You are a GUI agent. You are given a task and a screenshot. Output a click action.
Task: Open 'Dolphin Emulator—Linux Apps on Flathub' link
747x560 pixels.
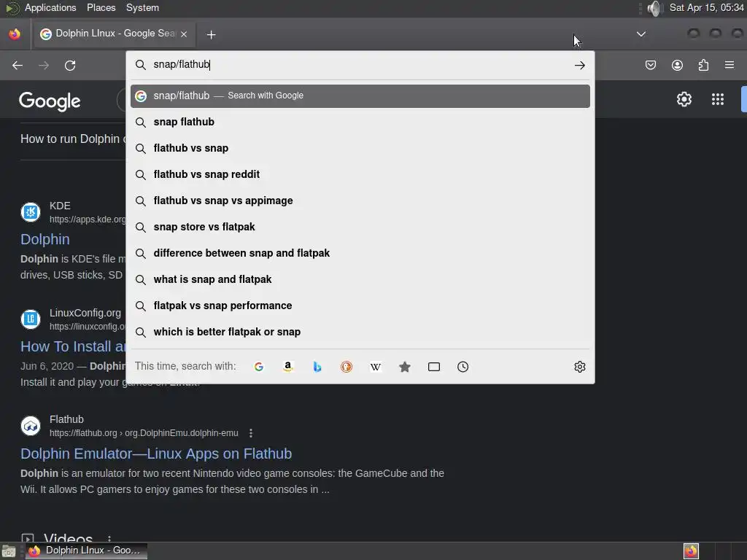pos(156,454)
